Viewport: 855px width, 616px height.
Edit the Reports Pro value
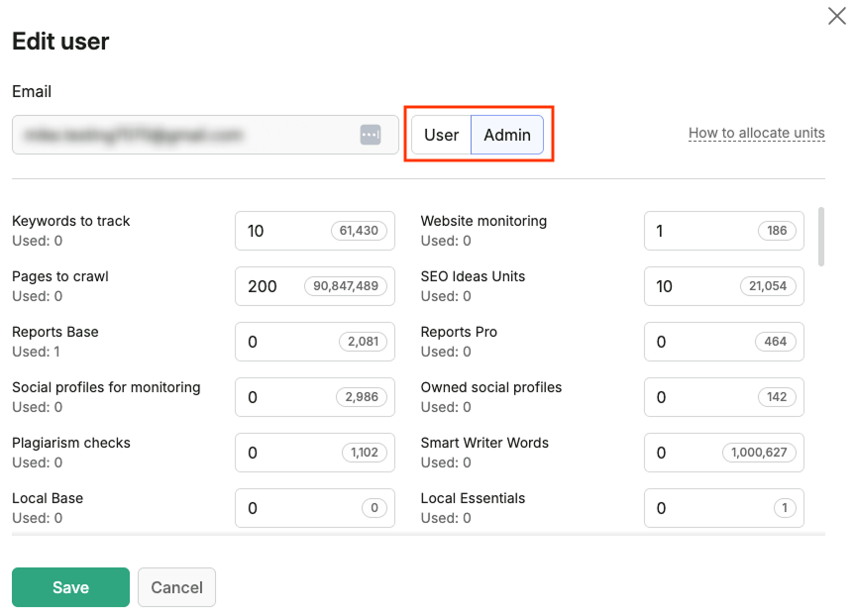pyautogui.click(x=723, y=342)
